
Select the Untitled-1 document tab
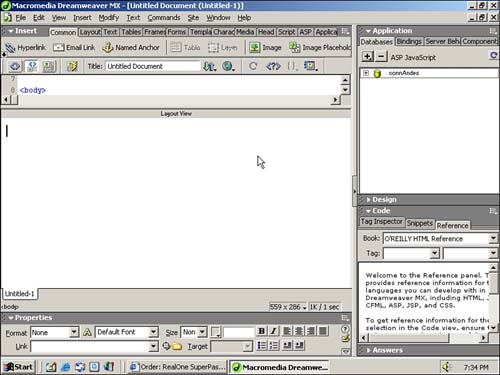pyautogui.click(x=20, y=294)
